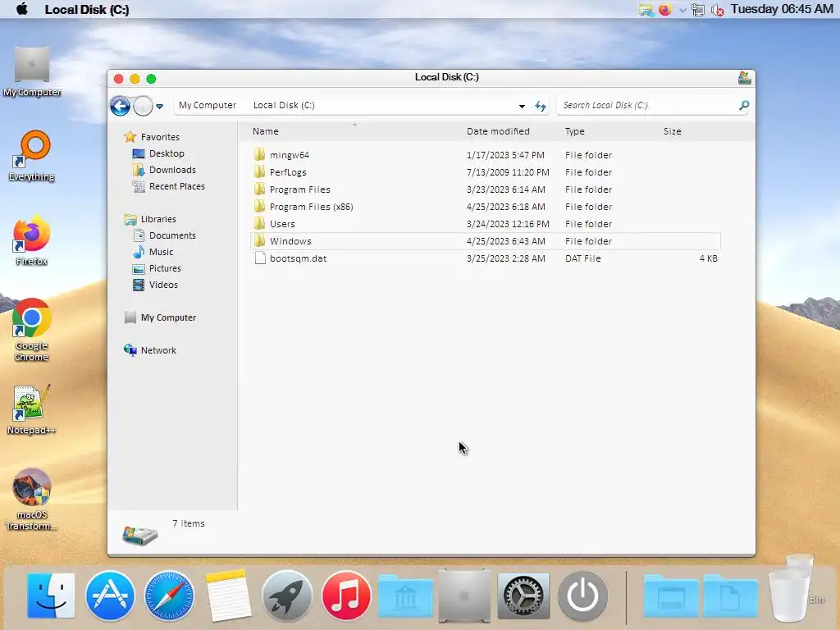The width and height of the screenshot is (840, 630).
Task: Click the drive icon in details pane
Action: [139, 535]
